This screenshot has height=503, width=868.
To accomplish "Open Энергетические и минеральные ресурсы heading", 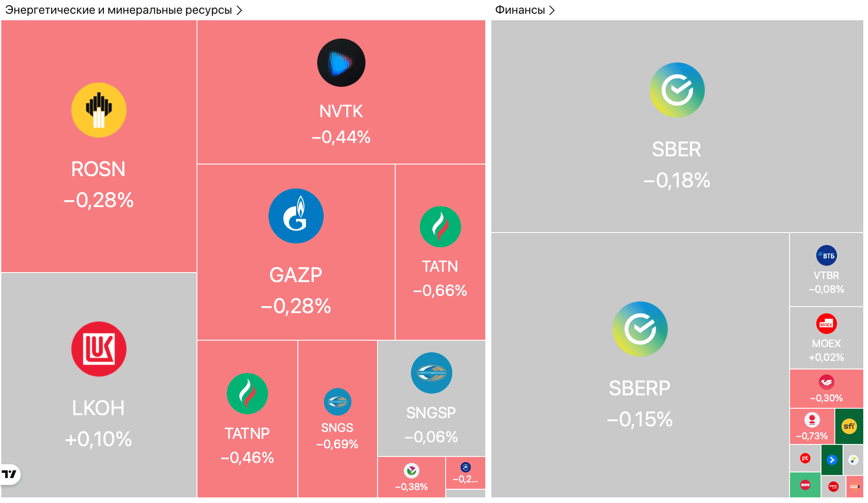I will tap(119, 10).
